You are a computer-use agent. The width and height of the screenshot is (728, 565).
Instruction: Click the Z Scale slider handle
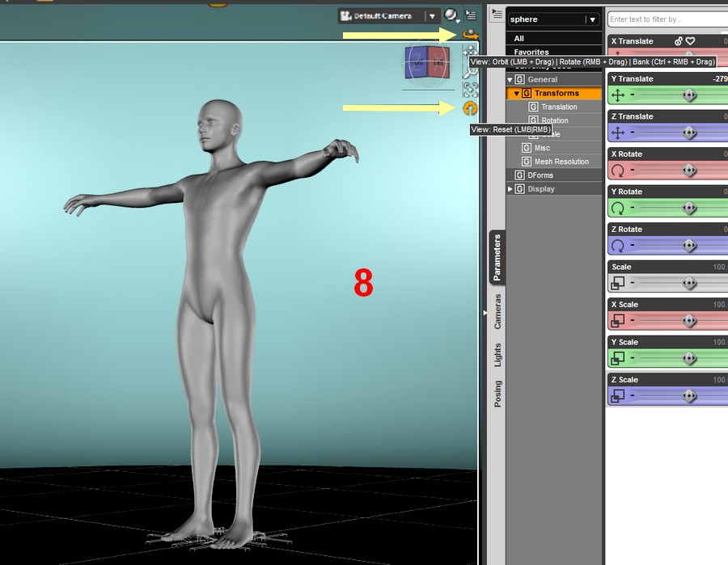coord(689,396)
